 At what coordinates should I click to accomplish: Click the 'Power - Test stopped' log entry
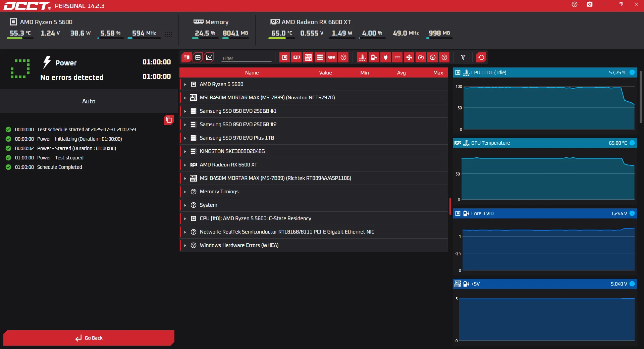tap(60, 158)
